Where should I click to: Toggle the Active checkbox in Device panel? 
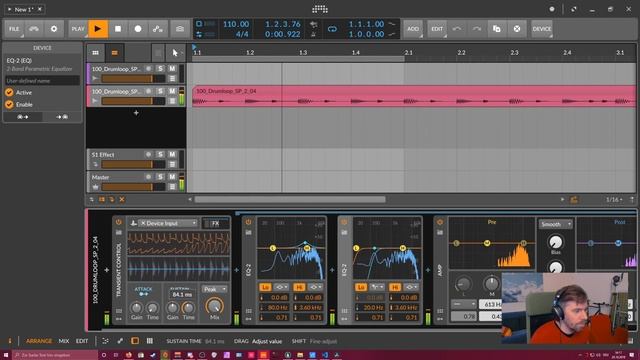click(9, 93)
